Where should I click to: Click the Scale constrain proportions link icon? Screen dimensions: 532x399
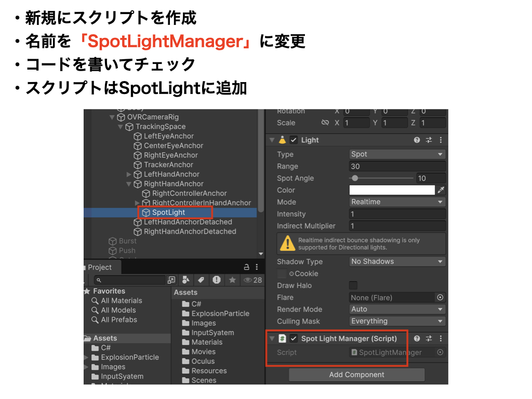tap(325, 123)
